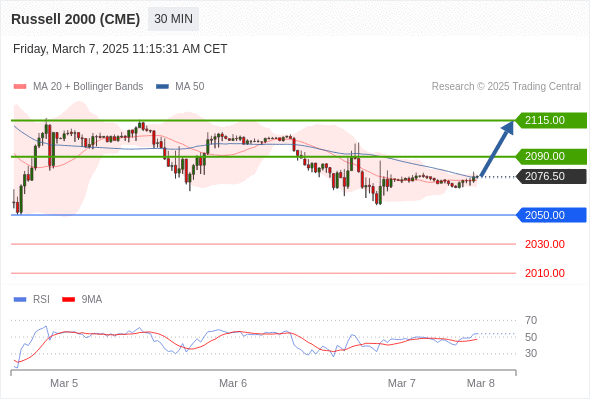
Task: Click the MA 50 blue legend swatch
Action: [x=162, y=87]
